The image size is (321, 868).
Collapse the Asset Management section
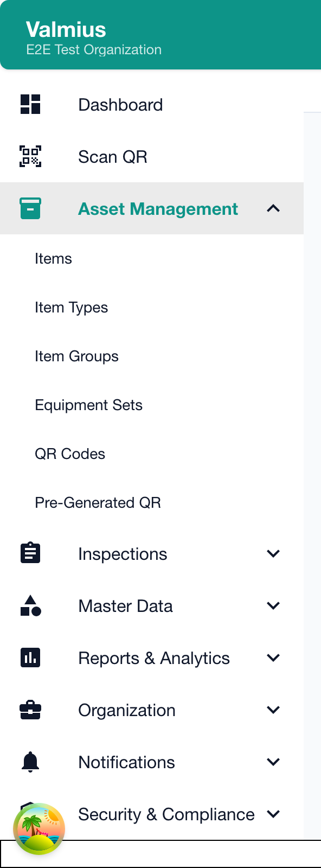273,208
